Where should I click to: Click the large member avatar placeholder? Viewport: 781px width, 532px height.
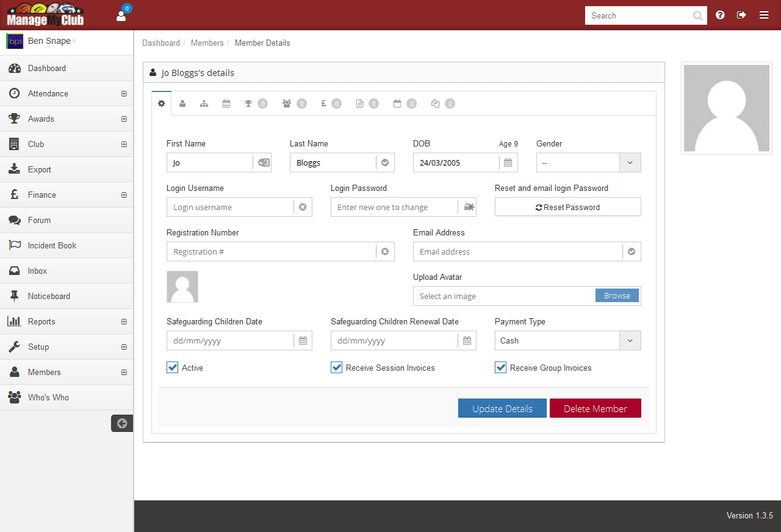[727, 108]
